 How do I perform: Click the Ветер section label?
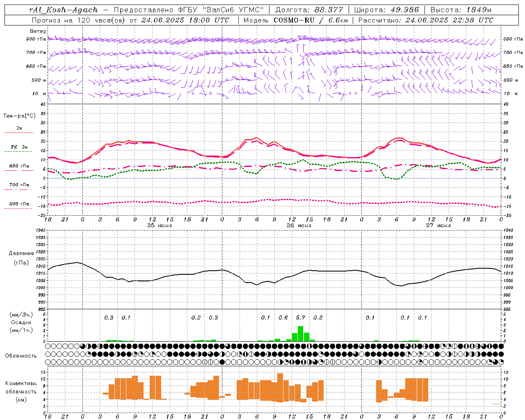pyautogui.click(x=38, y=31)
